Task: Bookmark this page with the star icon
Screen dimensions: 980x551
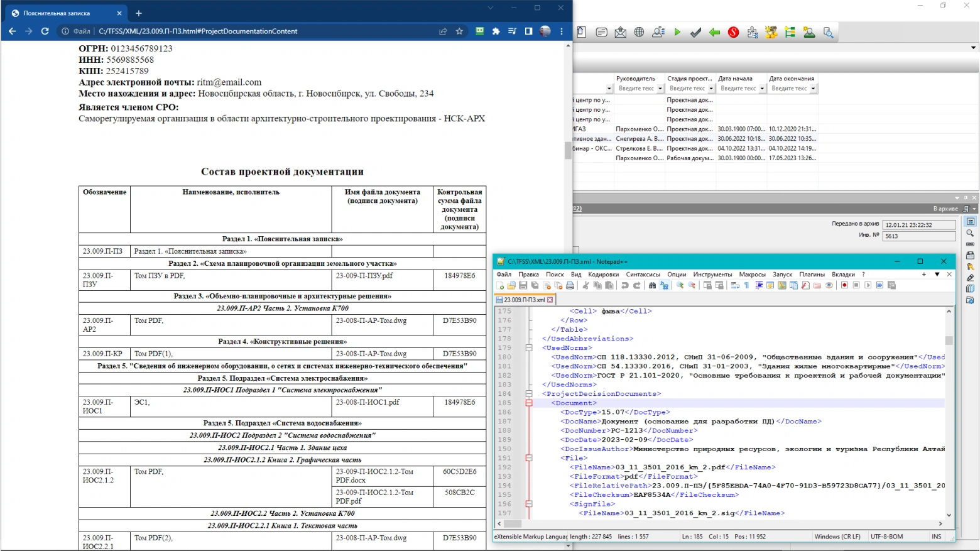Action: click(459, 31)
